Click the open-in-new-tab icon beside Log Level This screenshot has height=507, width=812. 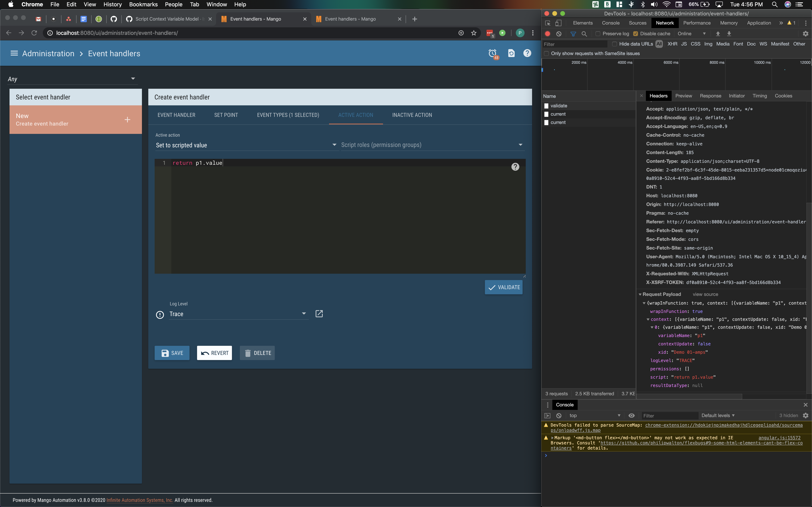(319, 314)
